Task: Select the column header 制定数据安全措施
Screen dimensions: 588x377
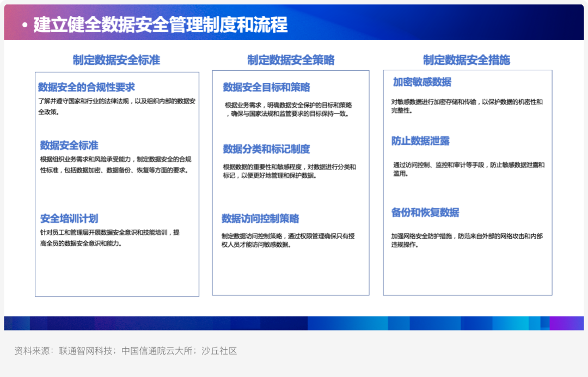Action: pos(467,60)
